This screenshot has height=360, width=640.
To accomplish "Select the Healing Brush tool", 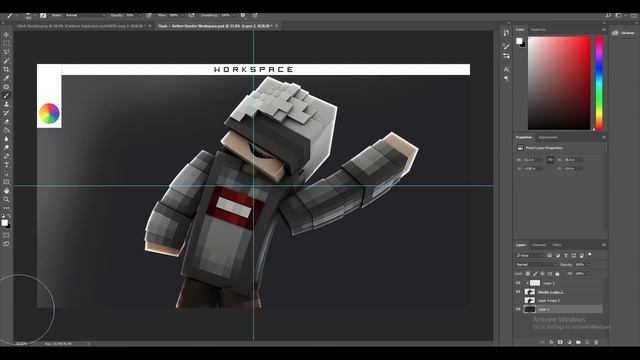I will click(6, 87).
